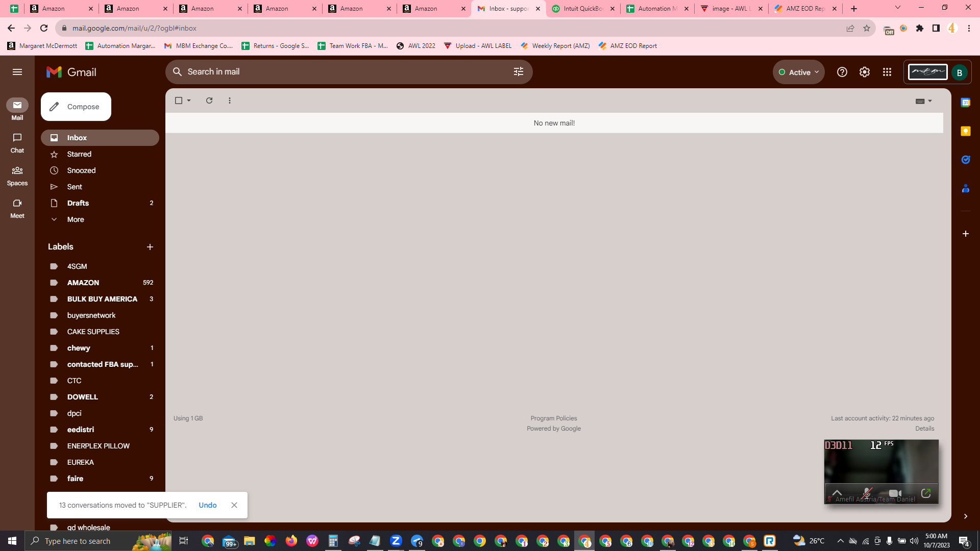Open Active status dropdown
This screenshot has width=980, height=551.
799,72
